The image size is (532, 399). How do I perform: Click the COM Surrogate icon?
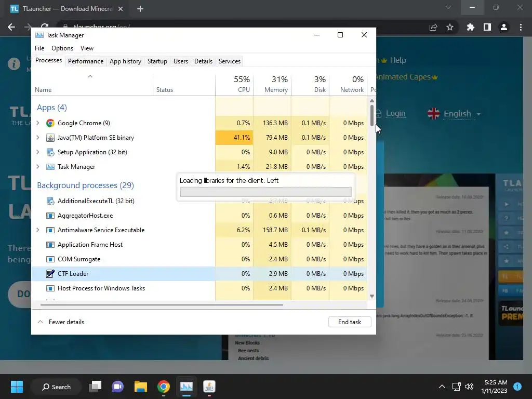point(50,260)
